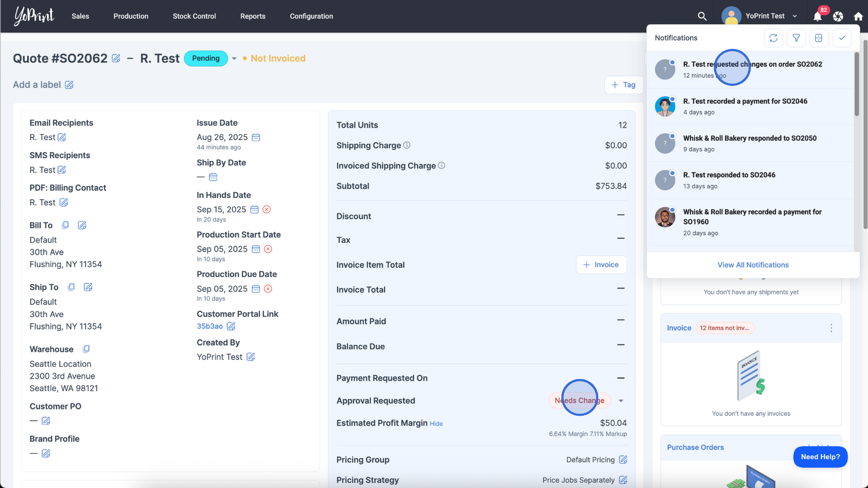Hide the Estimated Profit Margin
868x488 pixels.
436,424
